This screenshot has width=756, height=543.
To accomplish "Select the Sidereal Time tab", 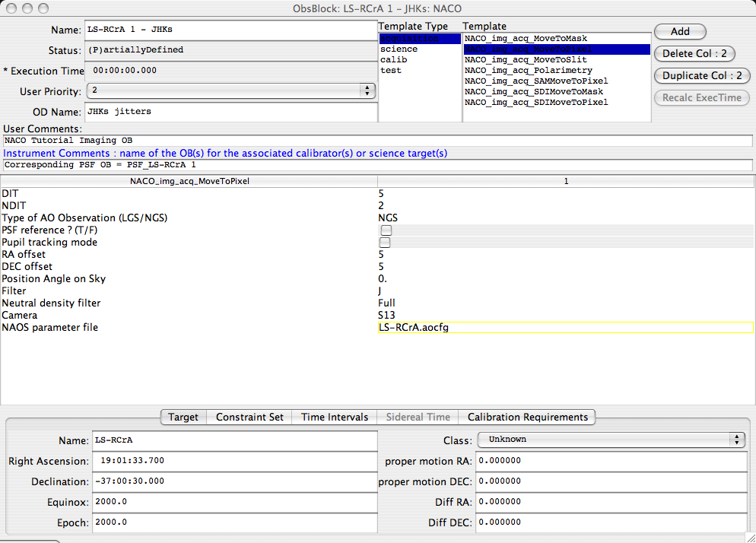I will point(418,417).
